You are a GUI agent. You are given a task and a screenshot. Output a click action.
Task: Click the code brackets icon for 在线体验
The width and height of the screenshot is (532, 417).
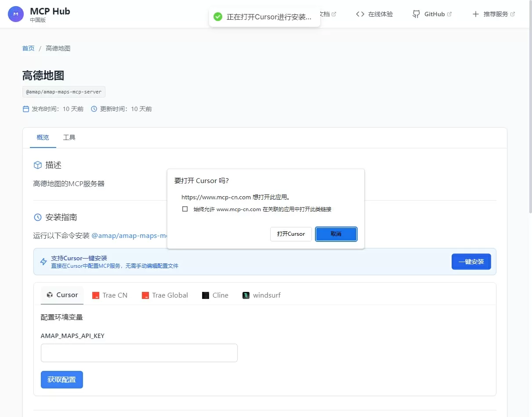click(360, 14)
